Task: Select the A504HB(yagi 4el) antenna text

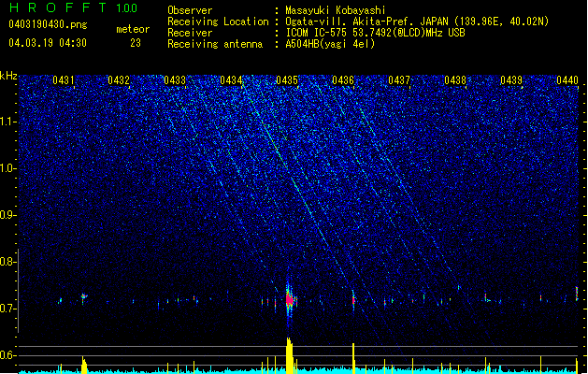Action: [x=330, y=44]
